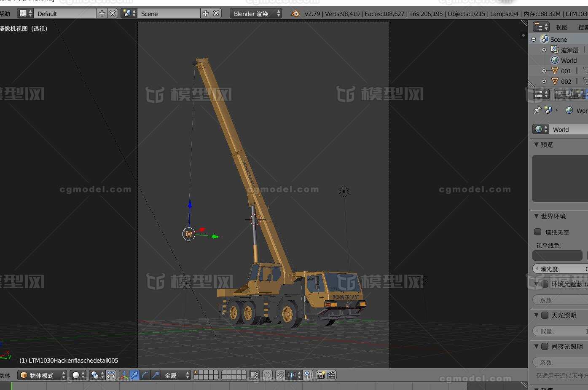This screenshot has height=390, width=588.
Task: Expand the 001 outliner entry
Action: click(544, 71)
